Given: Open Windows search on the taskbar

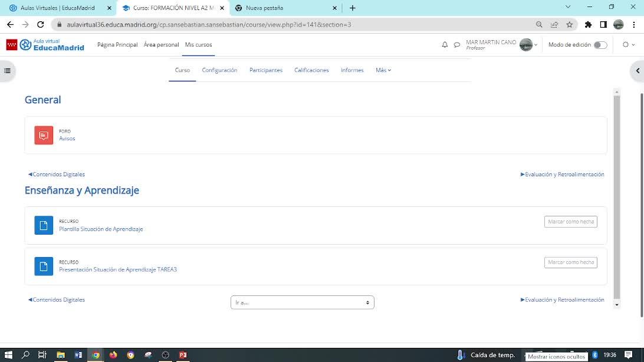Looking at the screenshot, I should click(x=25, y=354).
